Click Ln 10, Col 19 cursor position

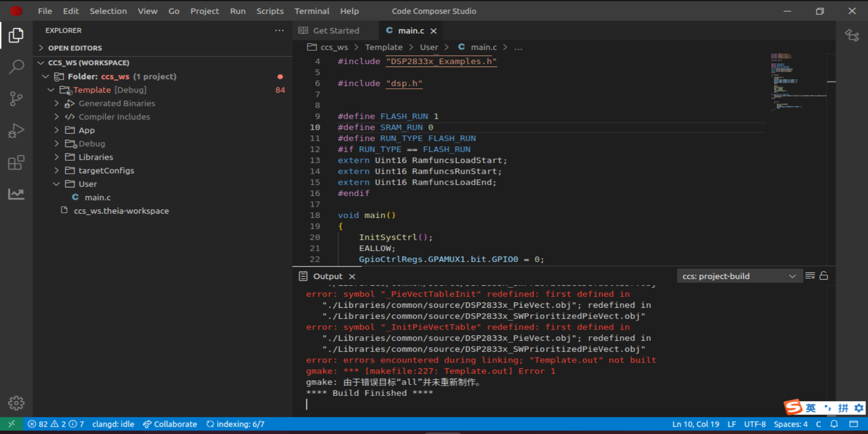click(696, 424)
